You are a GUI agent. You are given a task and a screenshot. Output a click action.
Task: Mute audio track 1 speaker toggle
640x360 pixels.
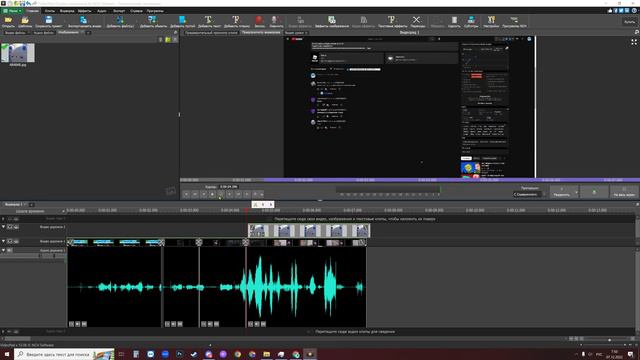[x=10, y=250]
